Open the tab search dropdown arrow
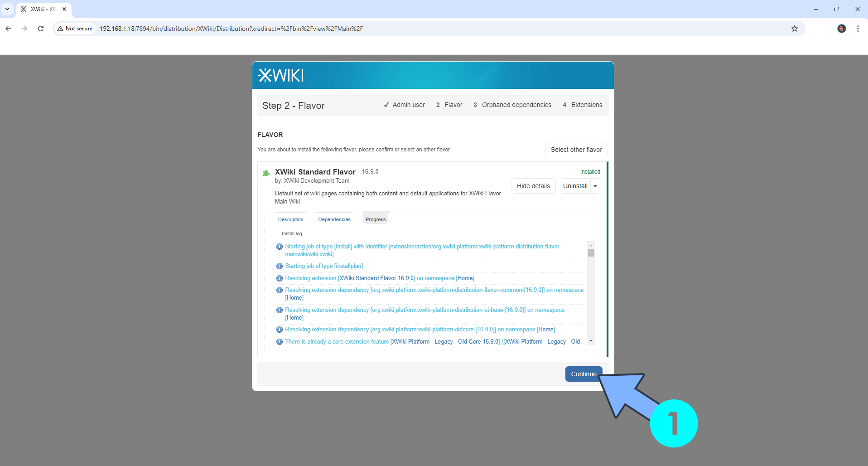Viewport: 868px width, 466px height. click(7, 9)
